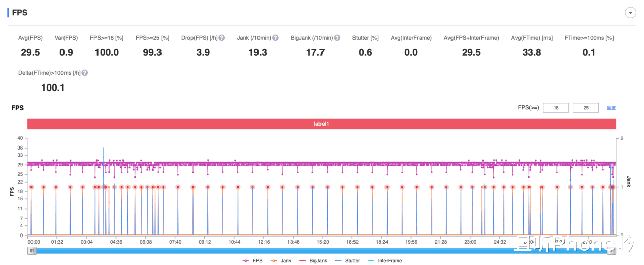This screenshot has height=265, width=644.
Task: Open help icon beside Jank (/10min)
Action: click(x=275, y=38)
